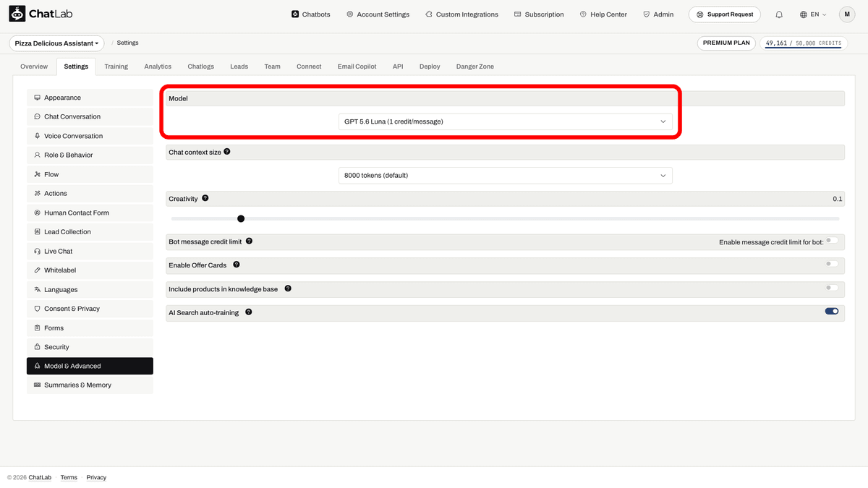Click the Flow icon in sidebar

point(37,174)
